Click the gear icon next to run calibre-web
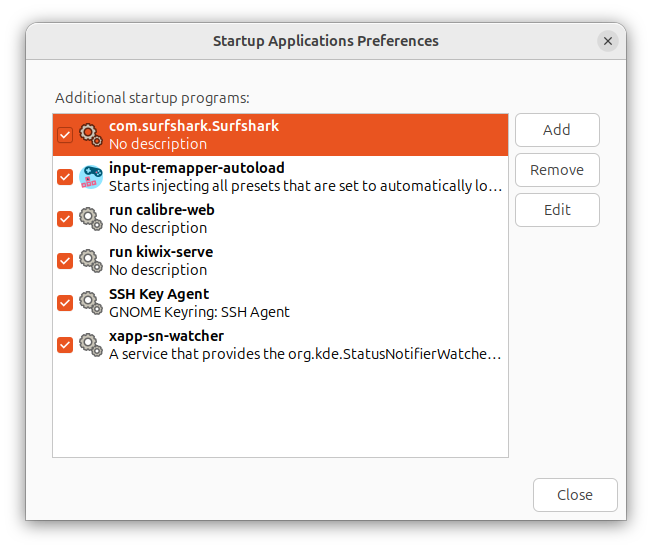Screen dimensions: 652x549 tap(91, 219)
